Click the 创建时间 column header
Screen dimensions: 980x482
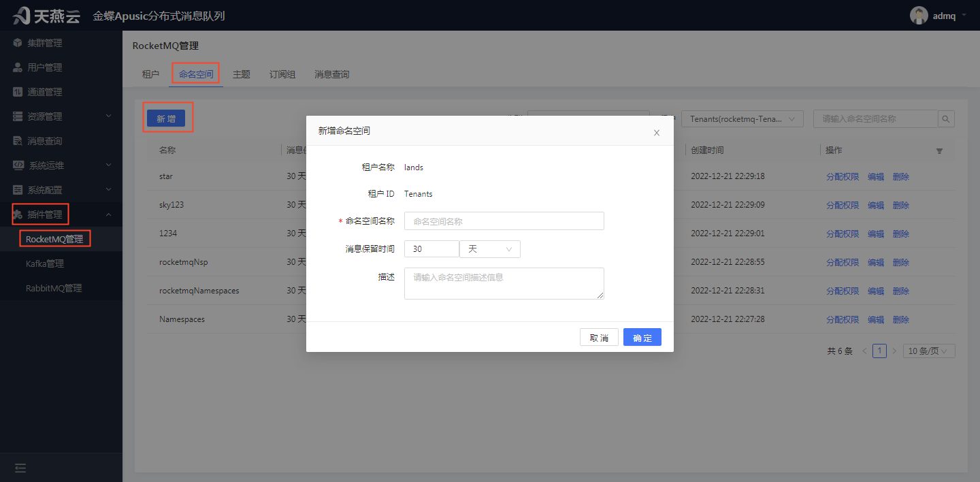[707, 150]
